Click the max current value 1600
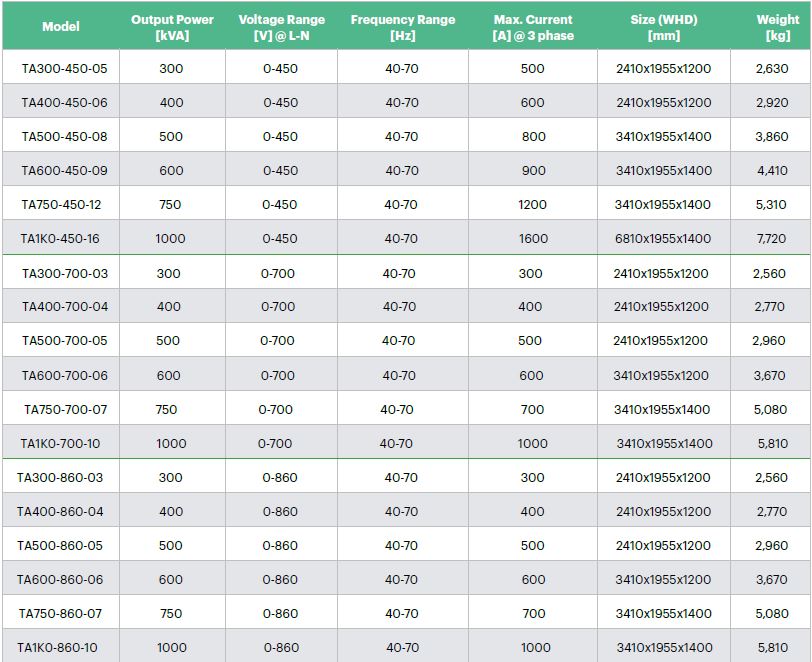Viewport: 812px width, 662px height. coord(533,239)
